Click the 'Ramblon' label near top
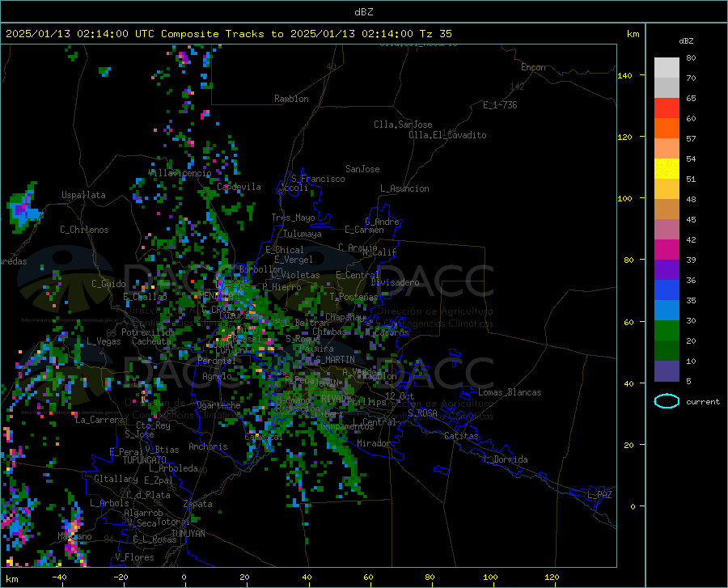 coord(291,99)
